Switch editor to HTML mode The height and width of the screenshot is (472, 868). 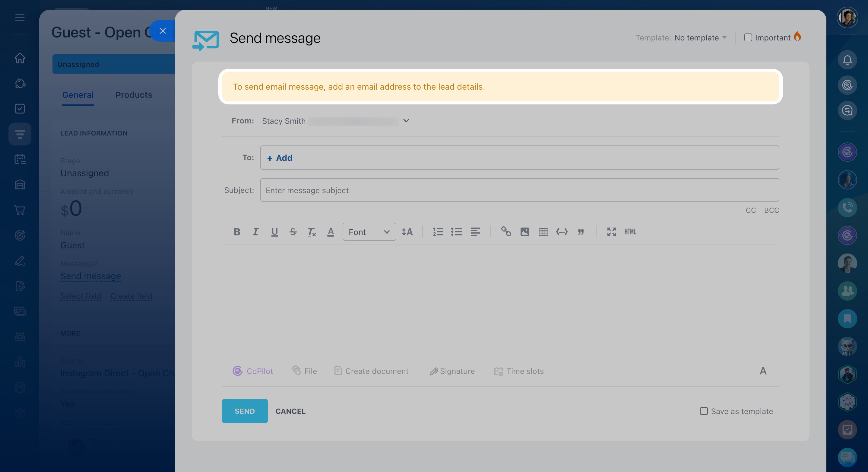pyautogui.click(x=630, y=232)
